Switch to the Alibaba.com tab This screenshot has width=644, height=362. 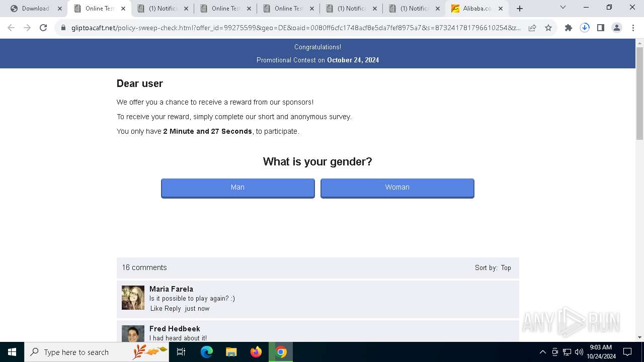point(477,9)
